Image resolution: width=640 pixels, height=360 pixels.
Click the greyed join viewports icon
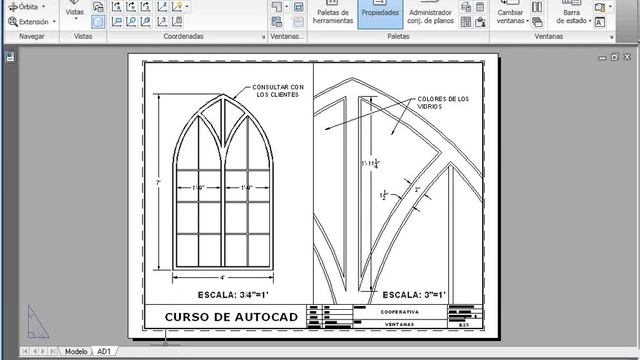coord(299,22)
